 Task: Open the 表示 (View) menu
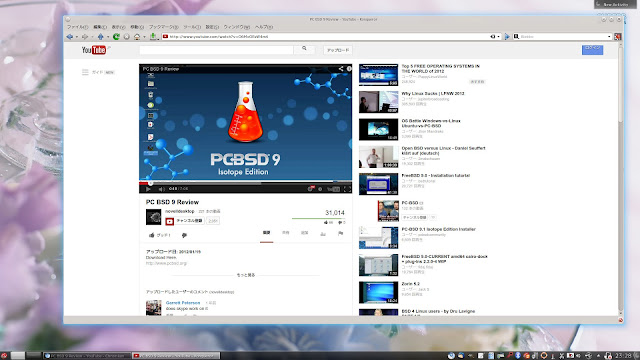(118, 27)
